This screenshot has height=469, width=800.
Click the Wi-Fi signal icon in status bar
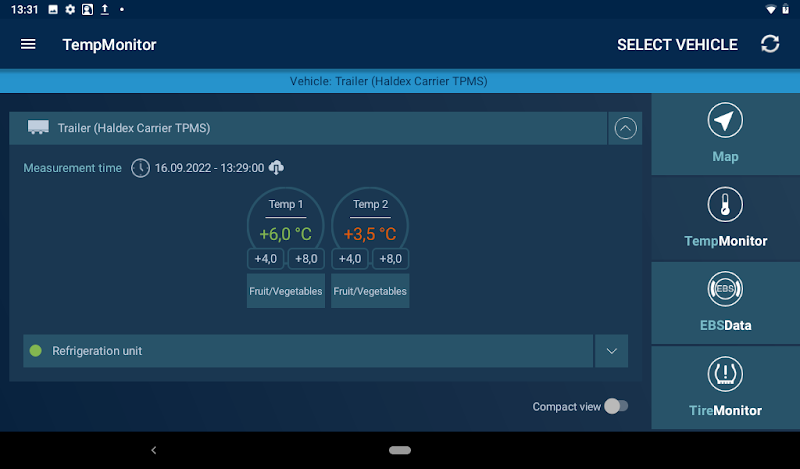tap(771, 9)
